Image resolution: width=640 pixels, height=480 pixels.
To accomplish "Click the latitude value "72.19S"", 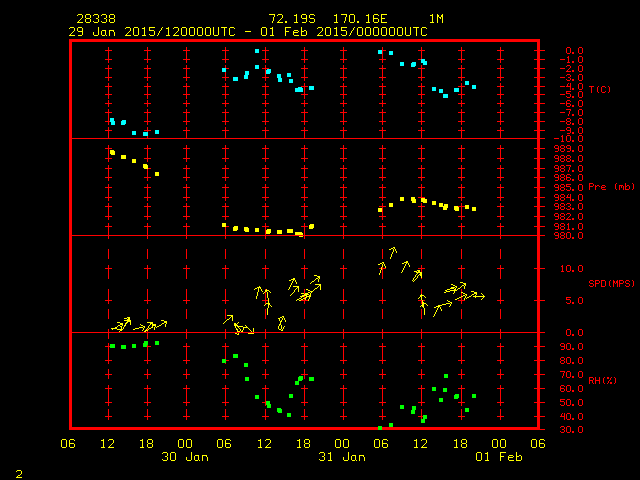I will coord(292,19).
